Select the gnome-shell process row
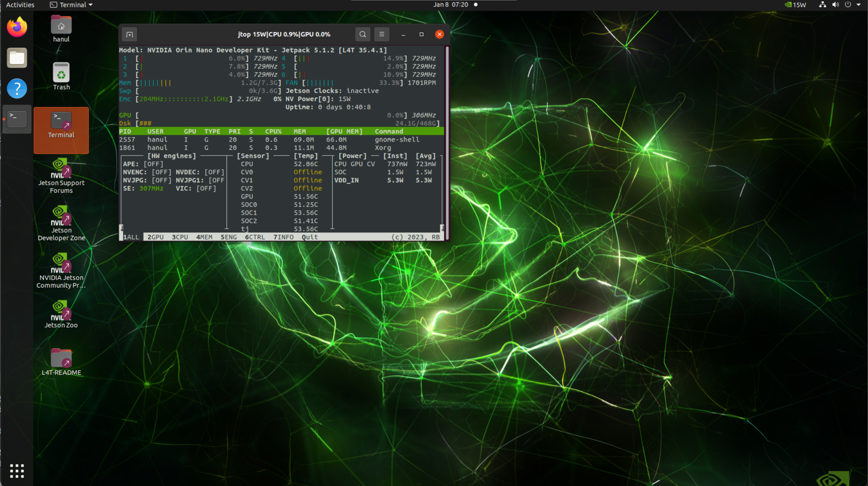The image size is (868, 486). [x=281, y=140]
